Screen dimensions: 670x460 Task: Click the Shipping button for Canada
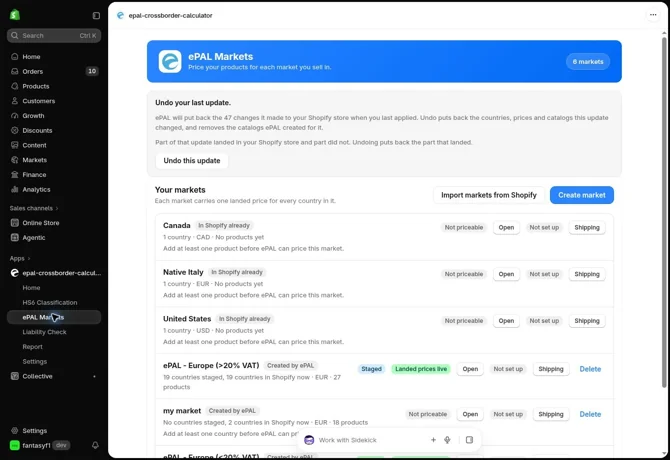pos(587,227)
